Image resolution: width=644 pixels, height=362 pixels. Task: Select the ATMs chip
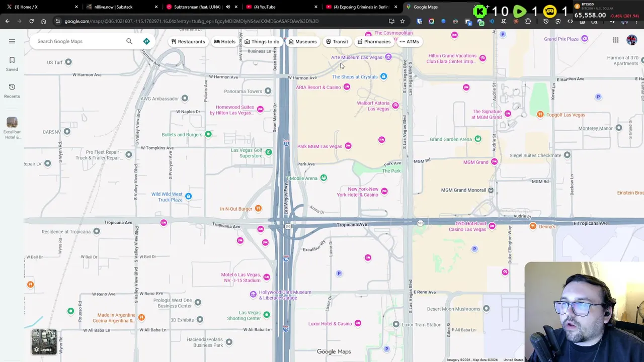[409, 42]
